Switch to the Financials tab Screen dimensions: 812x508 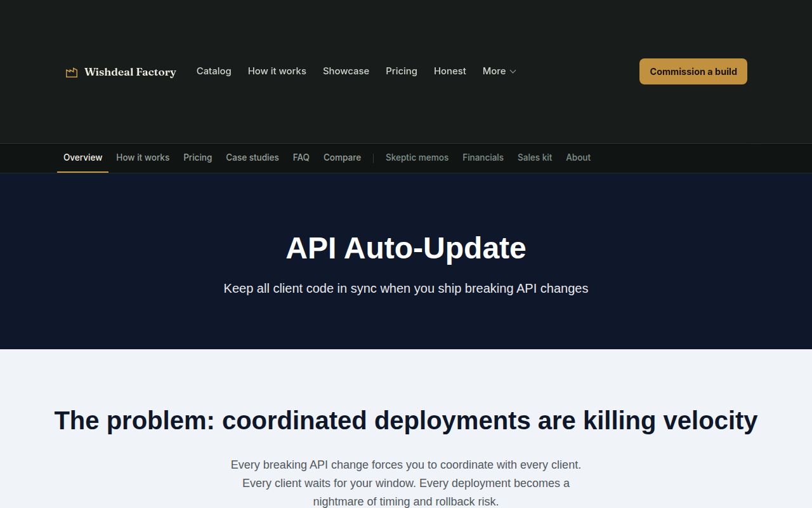(x=483, y=157)
